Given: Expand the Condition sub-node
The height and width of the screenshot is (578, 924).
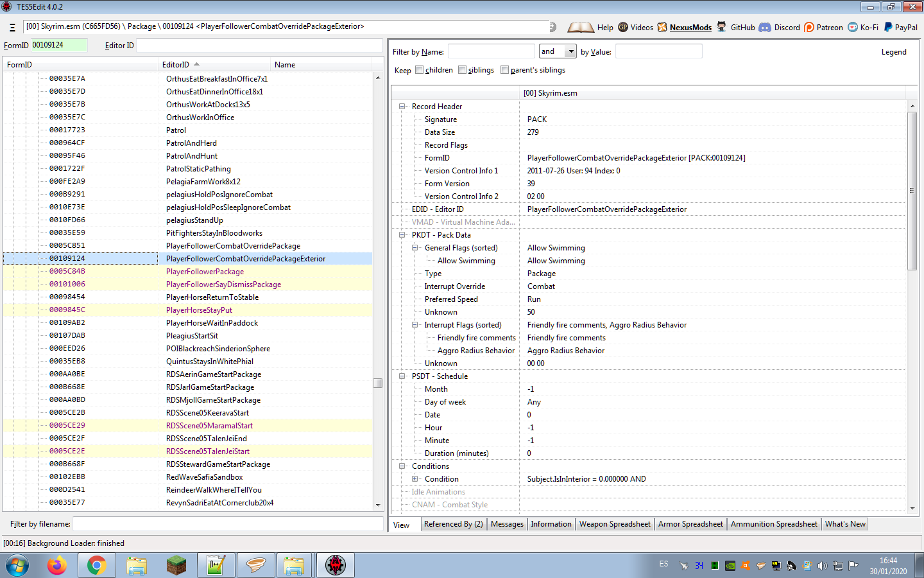Looking at the screenshot, I should pyautogui.click(x=415, y=479).
